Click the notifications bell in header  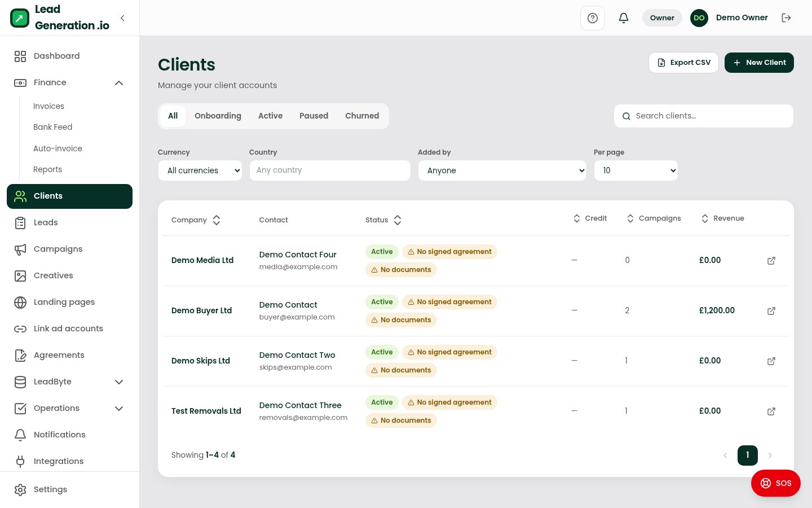click(624, 18)
